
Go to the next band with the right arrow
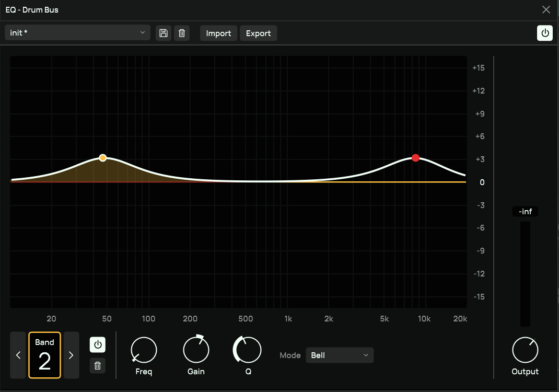(x=71, y=355)
